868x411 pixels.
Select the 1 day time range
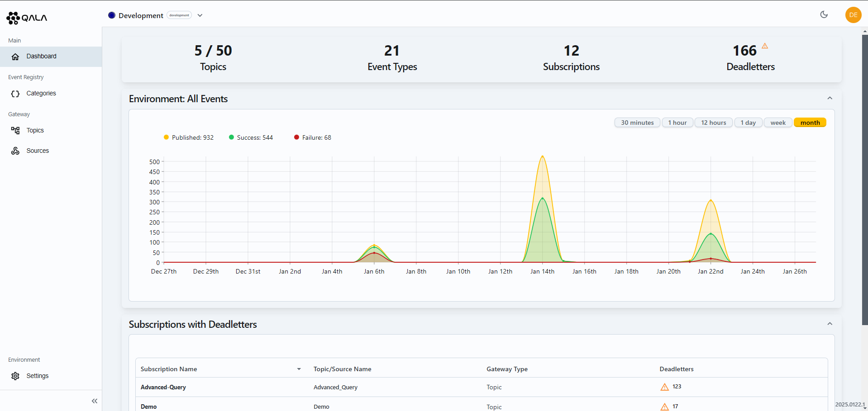coord(749,123)
